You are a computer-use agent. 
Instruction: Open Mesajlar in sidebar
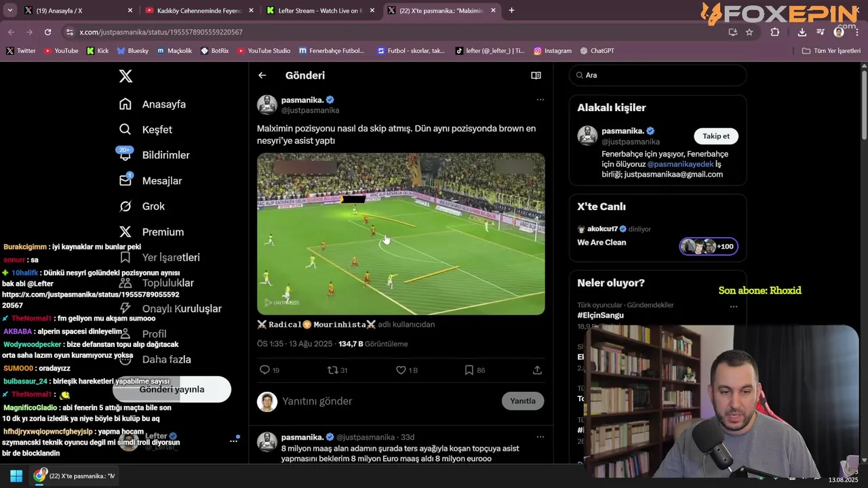pyautogui.click(x=151, y=180)
